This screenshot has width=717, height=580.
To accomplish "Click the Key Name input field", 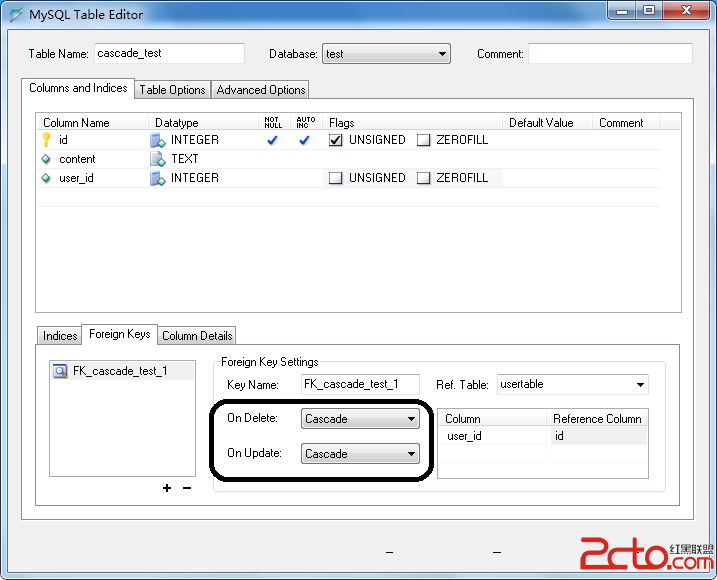I will coord(360,384).
